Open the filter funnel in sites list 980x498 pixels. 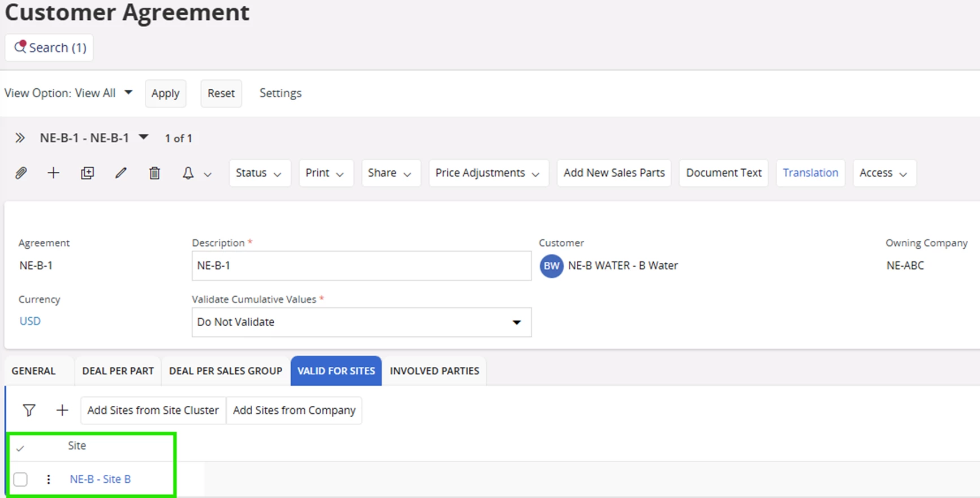click(x=29, y=410)
